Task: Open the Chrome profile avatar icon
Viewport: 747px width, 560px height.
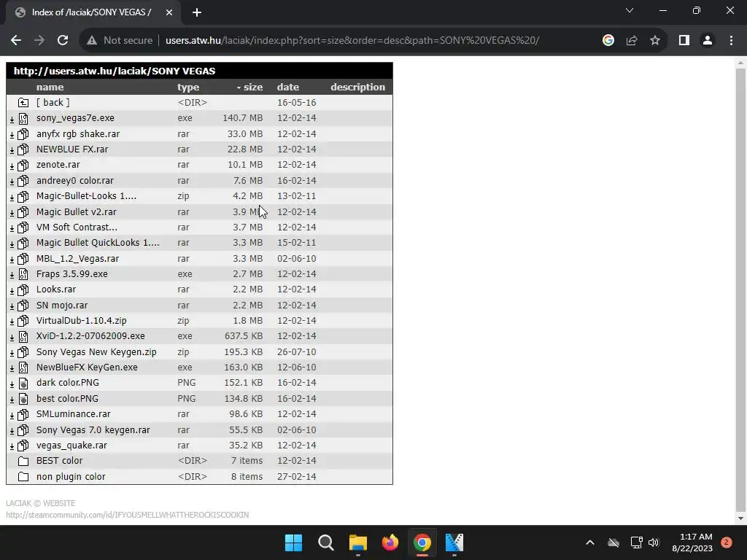Action: tap(708, 40)
